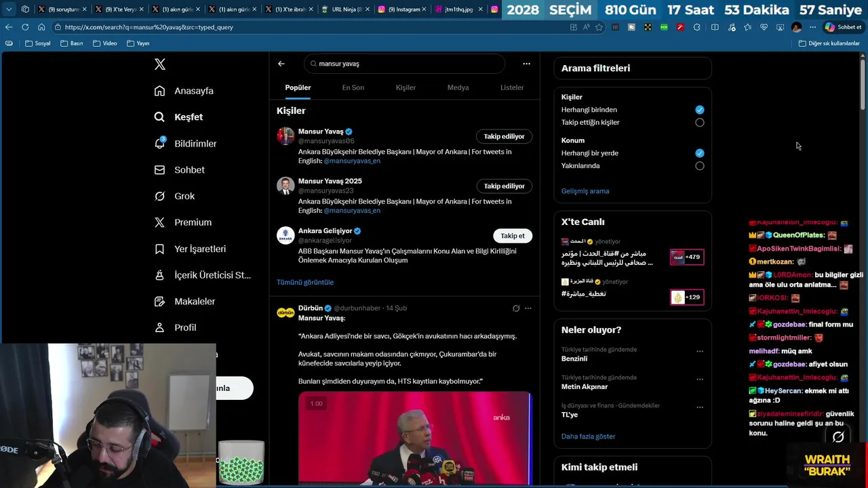Select Herhangi bir yerde option

coord(699,153)
